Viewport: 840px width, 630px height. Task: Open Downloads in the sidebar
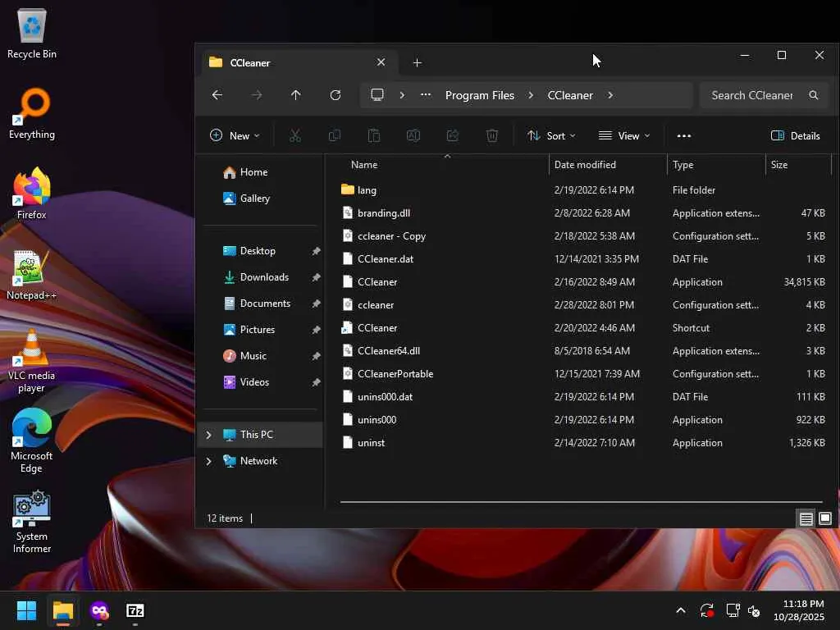tap(263, 277)
